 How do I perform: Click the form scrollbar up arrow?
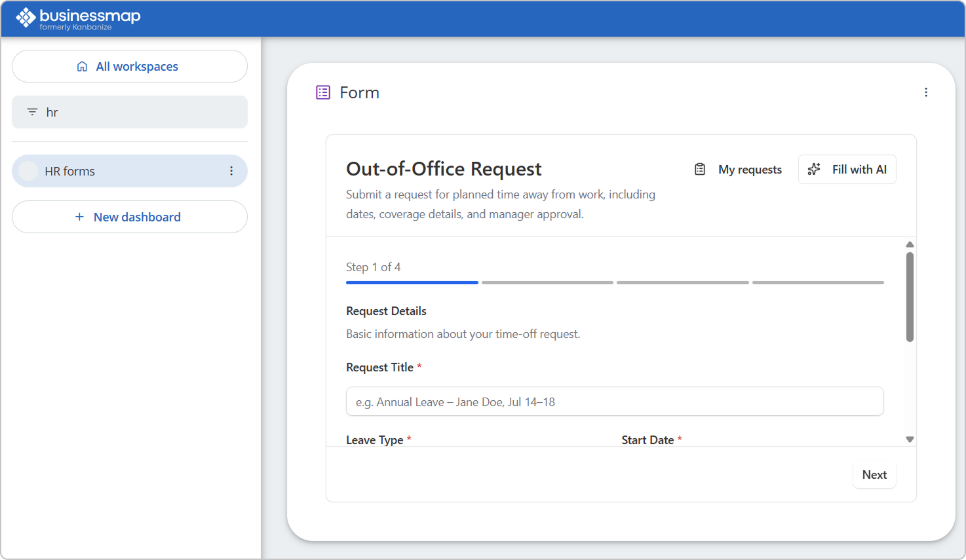[x=910, y=244]
